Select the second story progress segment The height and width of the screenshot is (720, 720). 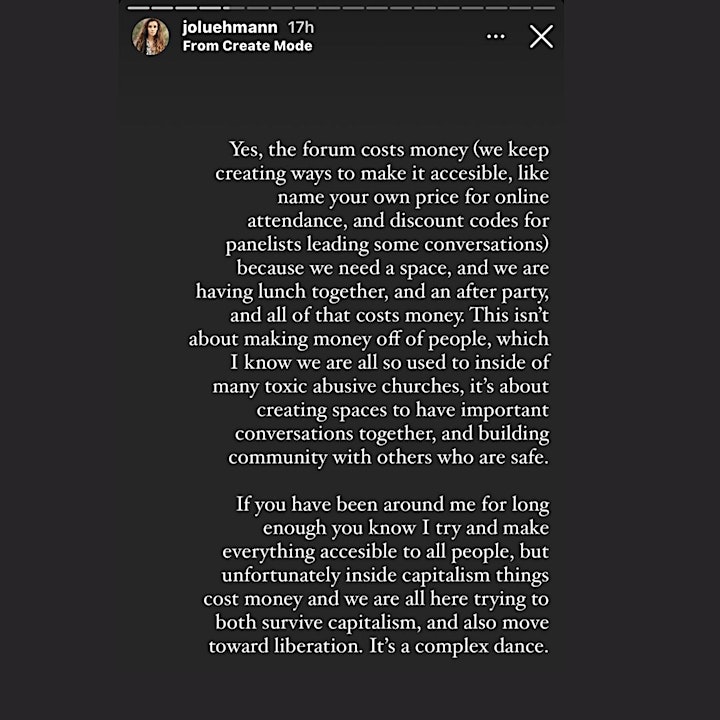click(163, 8)
